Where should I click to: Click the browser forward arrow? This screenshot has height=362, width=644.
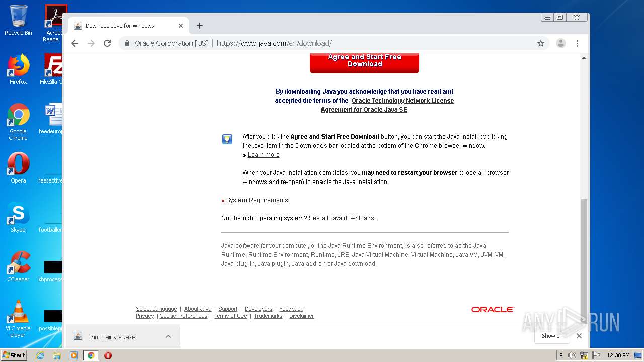click(x=91, y=43)
